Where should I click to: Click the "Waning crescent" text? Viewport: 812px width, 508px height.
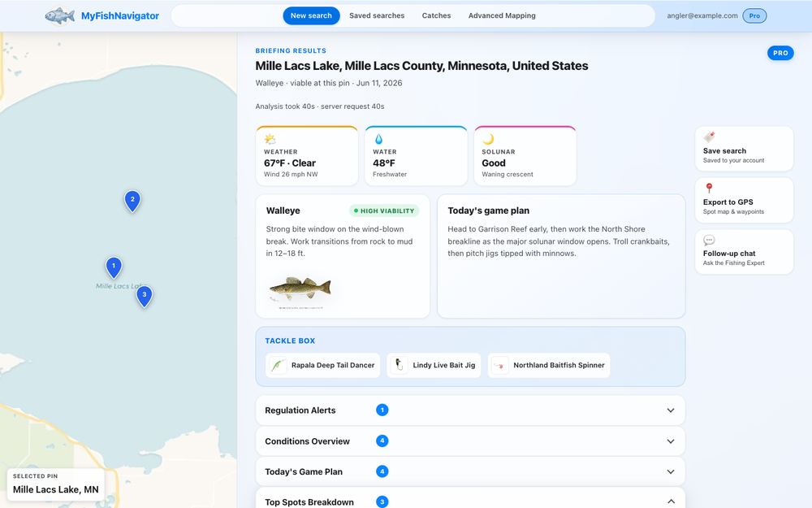[x=508, y=174]
